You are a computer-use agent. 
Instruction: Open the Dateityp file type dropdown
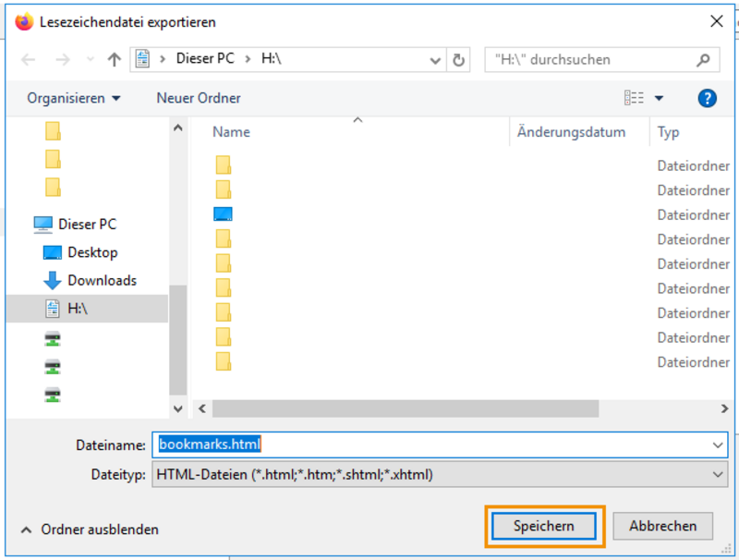coord(440,474)
